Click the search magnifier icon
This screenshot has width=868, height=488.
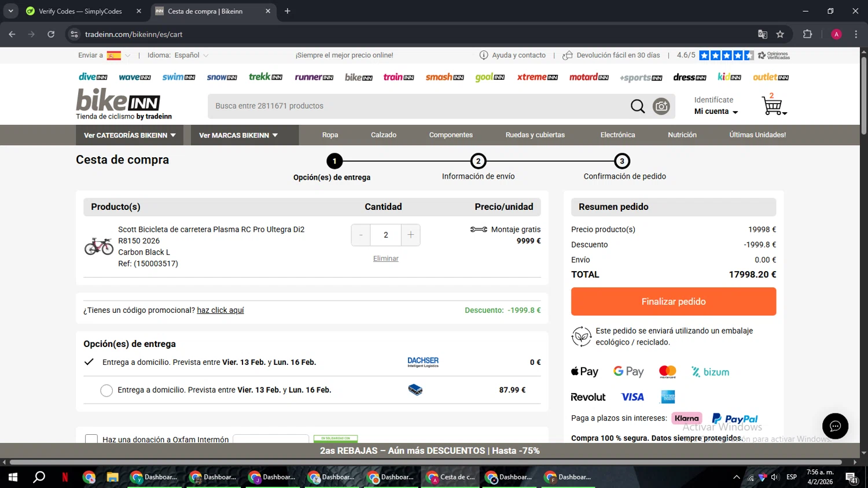coord(638,106)
